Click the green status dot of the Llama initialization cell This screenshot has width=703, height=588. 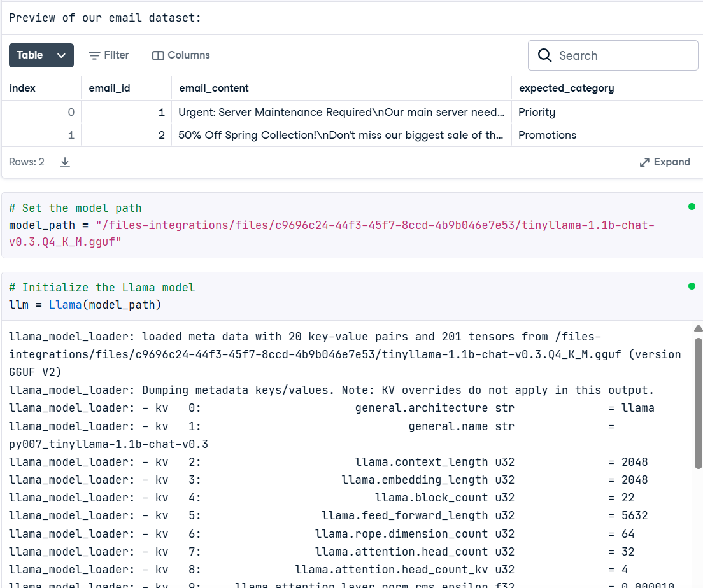pyautogui.click(x=692, y=286)
